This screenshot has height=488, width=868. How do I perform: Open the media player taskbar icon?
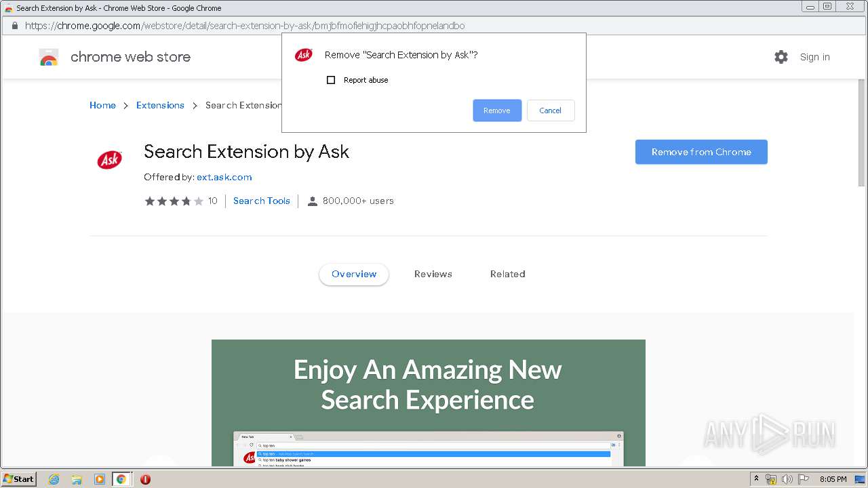coord(100,479)
